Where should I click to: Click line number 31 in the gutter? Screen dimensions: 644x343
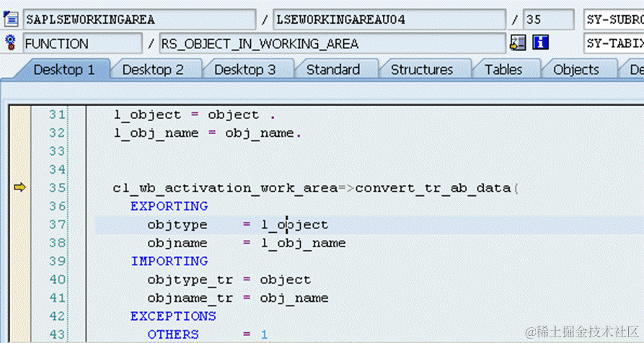(57, 115)
